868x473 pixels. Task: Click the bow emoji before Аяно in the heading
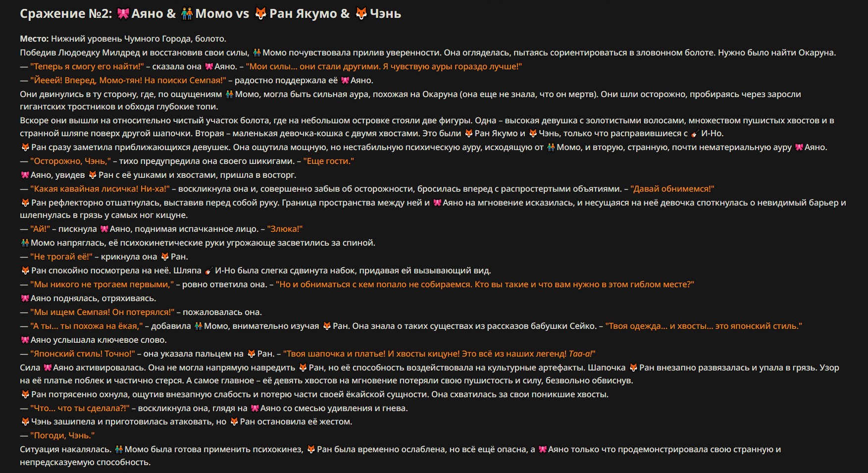point(123,13)
